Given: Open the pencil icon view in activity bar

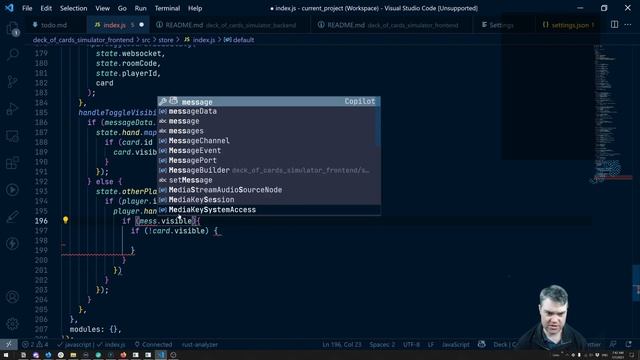Looking at the screenshot, I should click(x=13, y=217).
